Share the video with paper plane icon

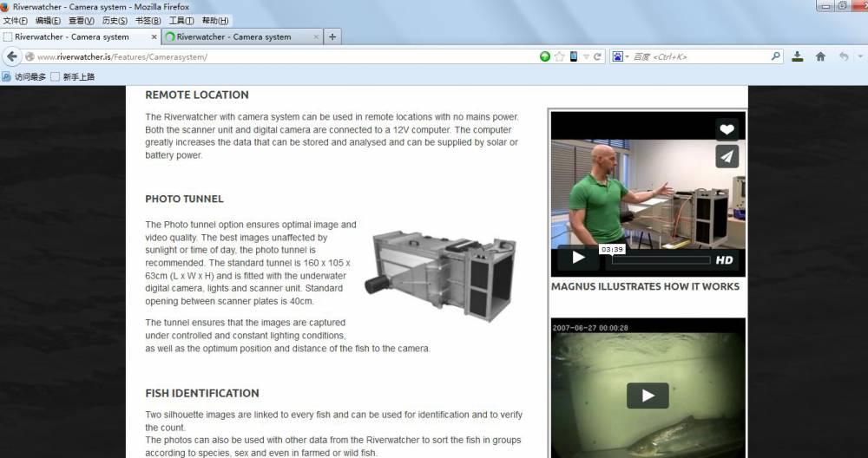coord(727,156)
